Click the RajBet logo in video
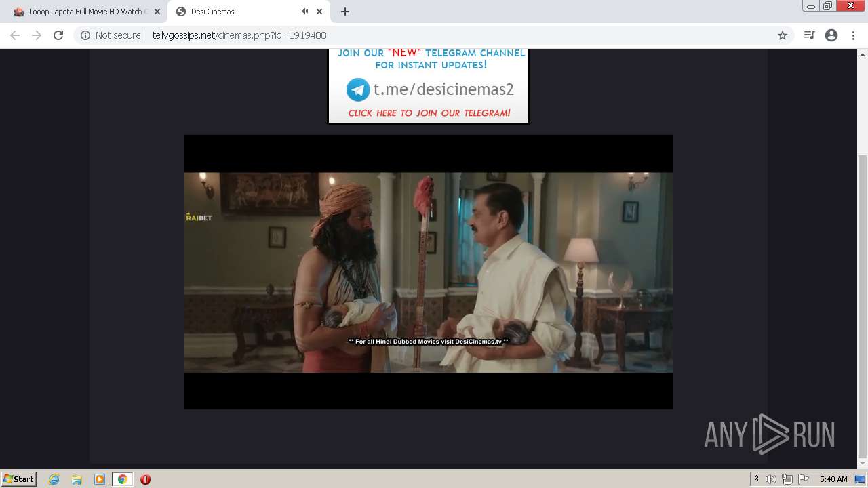Viewport: 868px width, 488px height. [199, 218]
